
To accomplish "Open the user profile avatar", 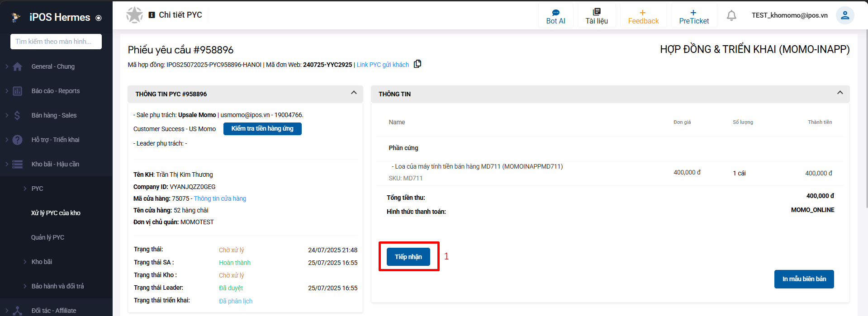I will 844,15.
